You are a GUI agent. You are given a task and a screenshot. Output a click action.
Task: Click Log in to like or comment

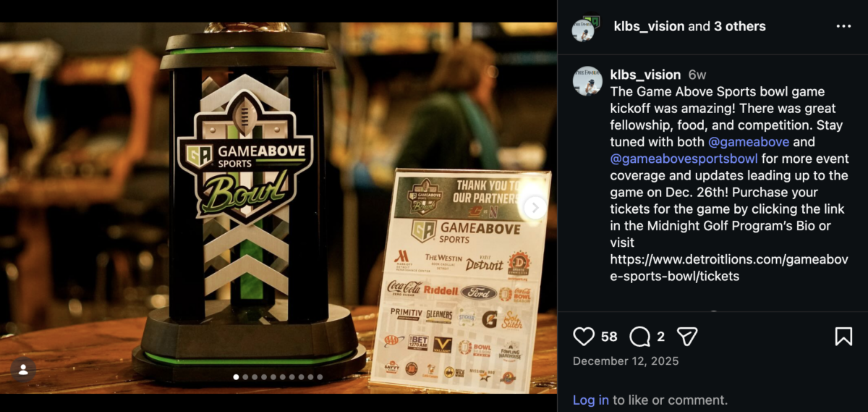[x=591, y=400]
